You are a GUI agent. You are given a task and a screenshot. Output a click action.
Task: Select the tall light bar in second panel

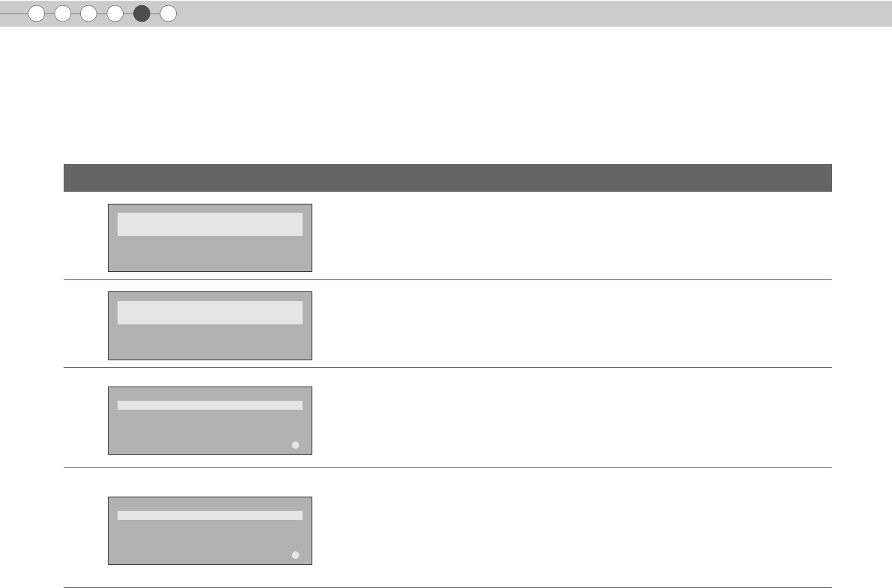click(210, 312)
